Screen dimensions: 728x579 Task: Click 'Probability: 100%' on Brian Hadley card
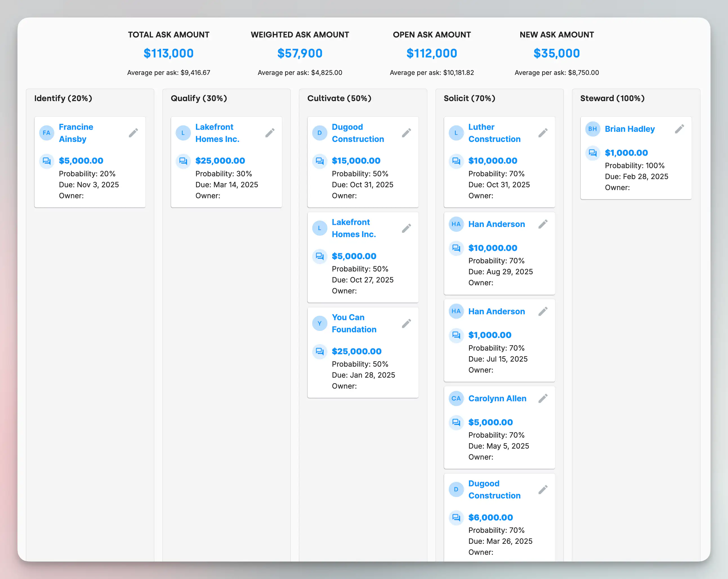(x=635, y=166)
